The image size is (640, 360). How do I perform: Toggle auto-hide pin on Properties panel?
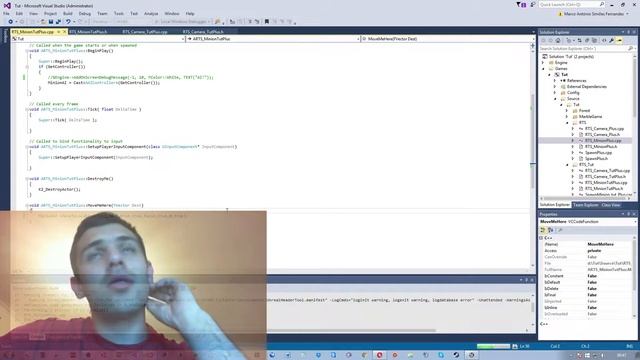(629, 214)
